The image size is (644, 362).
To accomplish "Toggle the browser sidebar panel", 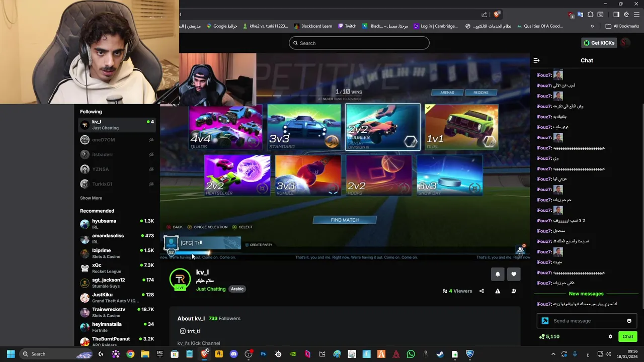I will (616, 15).
